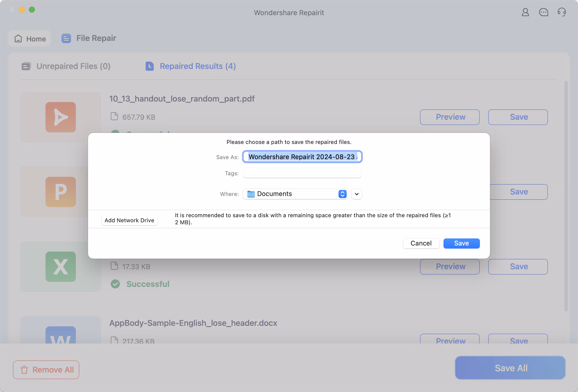Click the 'Please choose a path' prompt

coord(289,142)
